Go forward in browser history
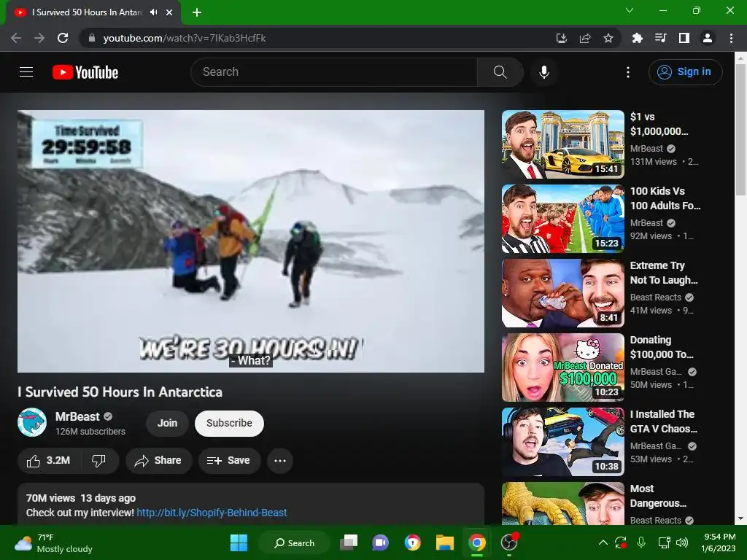747x560 pixels. click(39, 38)
